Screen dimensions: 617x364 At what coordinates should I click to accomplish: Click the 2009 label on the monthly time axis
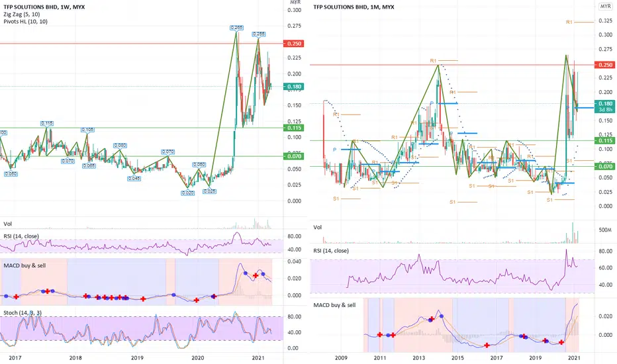341,357
